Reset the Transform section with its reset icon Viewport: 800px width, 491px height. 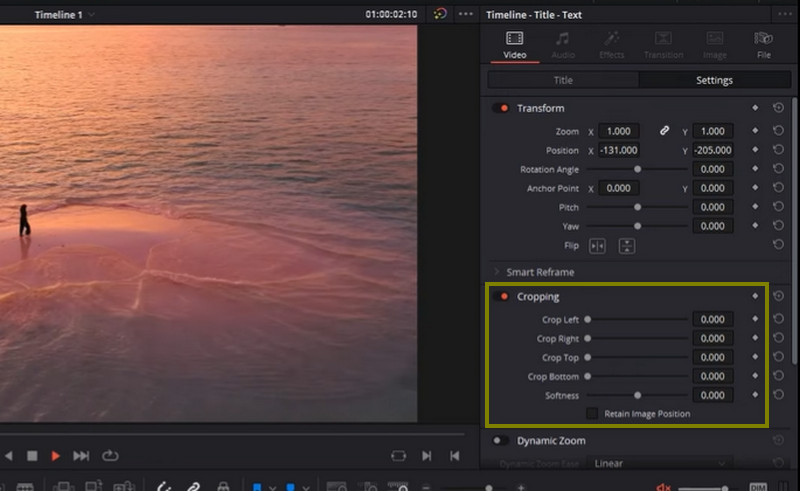778,108
